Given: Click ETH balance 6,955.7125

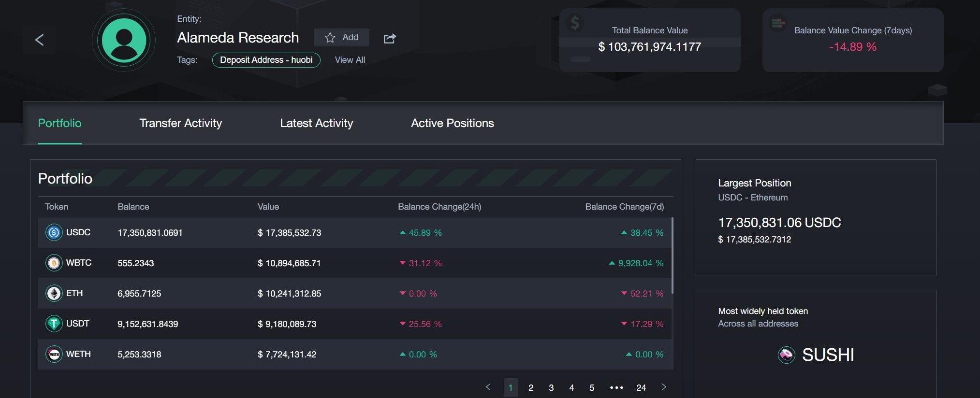Looking at the screenshot, I should tap(139, 294).
